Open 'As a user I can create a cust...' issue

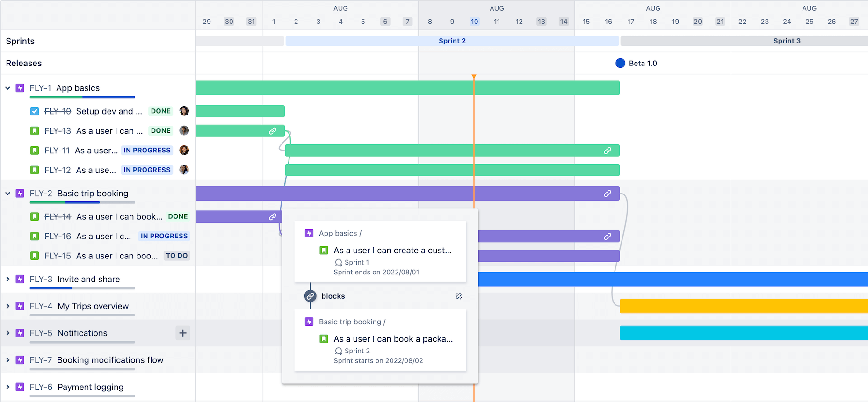pyautogui.click(x=392, y=251)
